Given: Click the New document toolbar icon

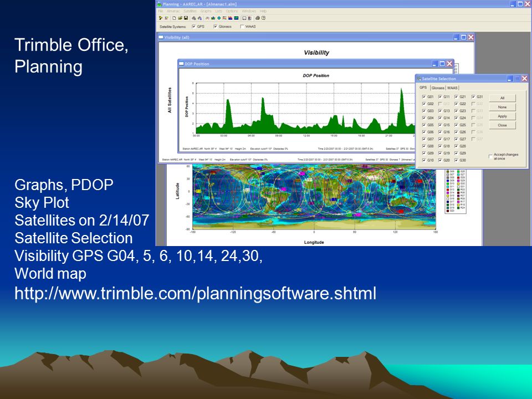Looking at the screenshot, I should click(x=174, y=18).
